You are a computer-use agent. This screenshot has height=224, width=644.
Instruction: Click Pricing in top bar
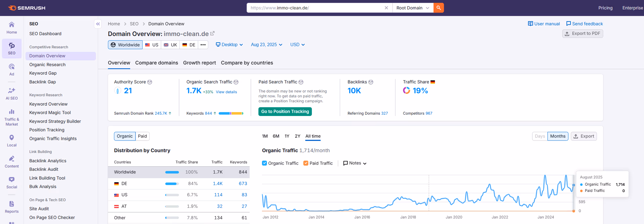[x=605, y=8]
